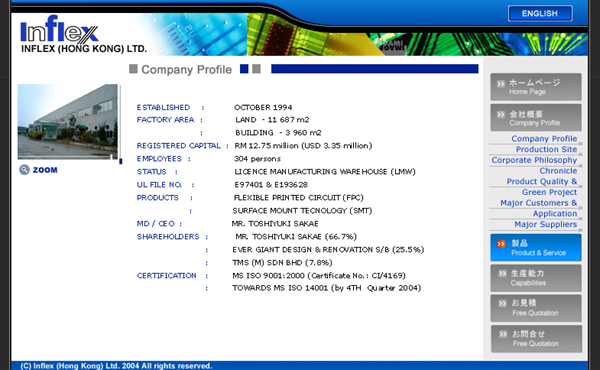The width and height of the screenshot is (600, 370).
Task: Click the arrow icon on the Home Page button
Action: (501, 84)
